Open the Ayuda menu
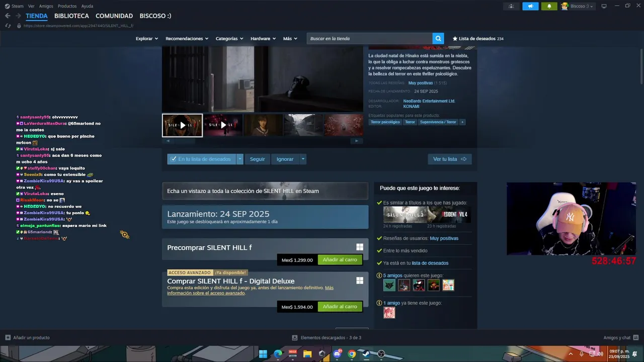This screenshot has height=362, width=644. pos(87,6)
